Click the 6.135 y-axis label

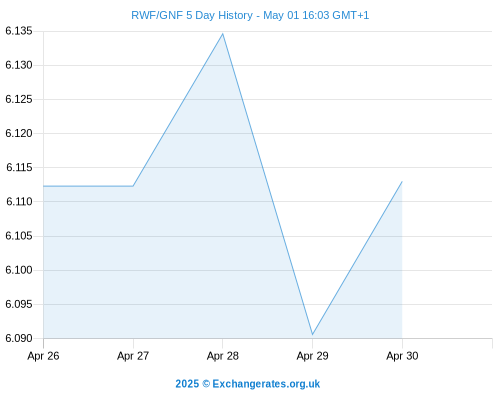pyautogui.click(x=19, y=31)
